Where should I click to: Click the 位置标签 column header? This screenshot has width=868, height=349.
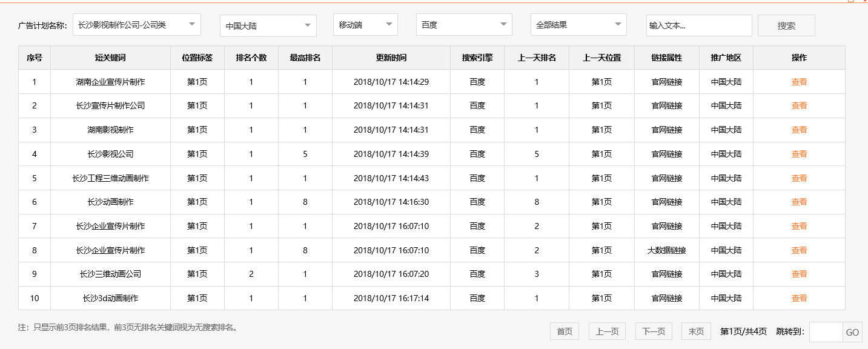click(197, 58)
